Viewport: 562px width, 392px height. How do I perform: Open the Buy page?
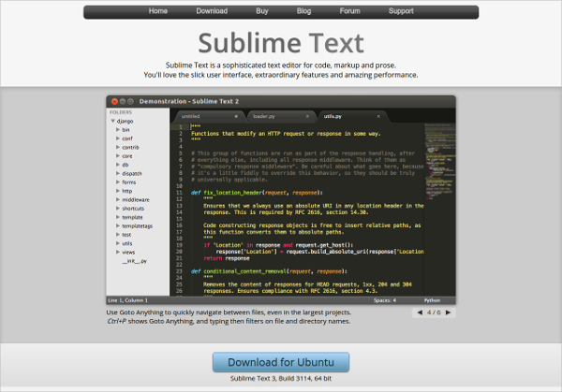pyautogui.click(x=262, y=11)
